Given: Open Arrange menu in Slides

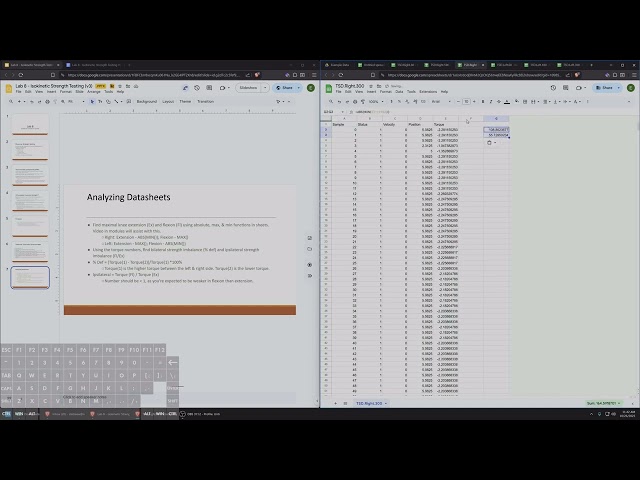Looking at the screenshot, I should [x=93, y=92].
